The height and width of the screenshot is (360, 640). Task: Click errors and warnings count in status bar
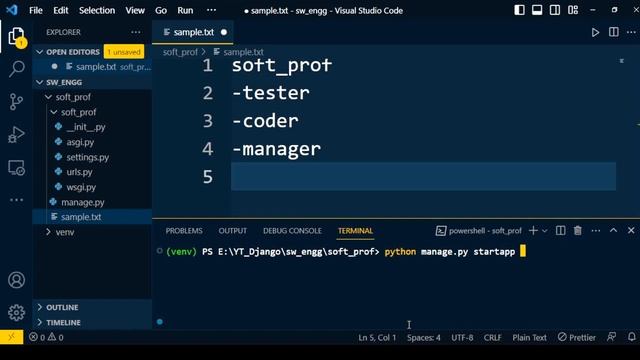tap(46, 338)
